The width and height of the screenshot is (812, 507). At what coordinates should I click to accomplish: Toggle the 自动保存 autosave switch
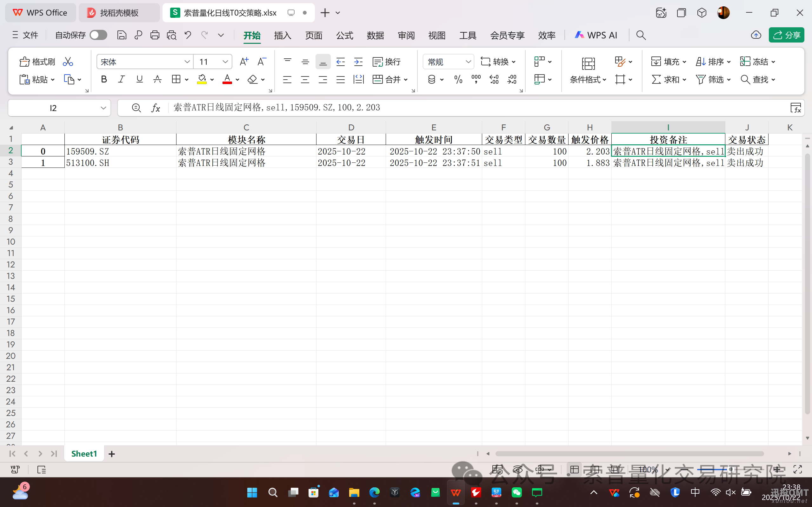pyautogui.click(x=98, y=35)
